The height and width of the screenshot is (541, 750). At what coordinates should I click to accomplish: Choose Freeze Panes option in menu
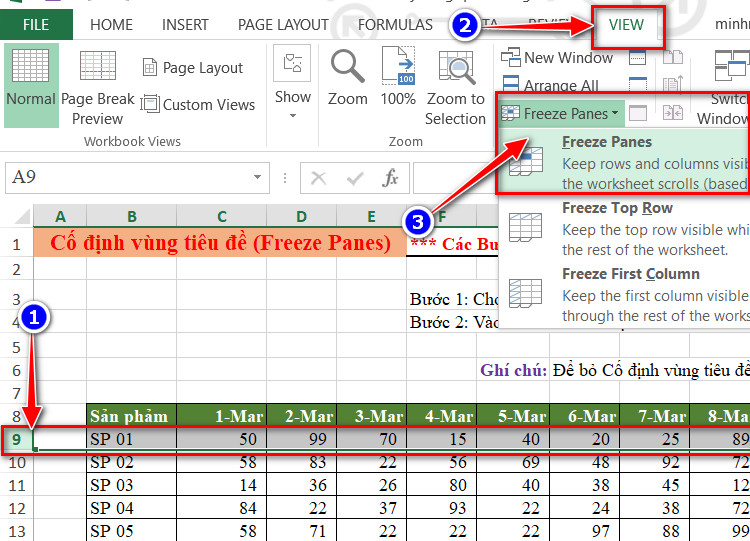click(624, 162)
